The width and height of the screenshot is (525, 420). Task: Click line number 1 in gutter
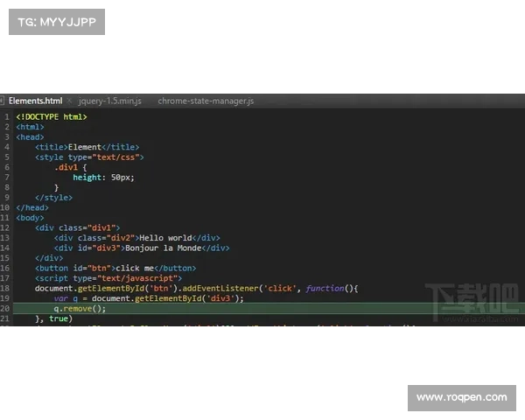(7, 117)
